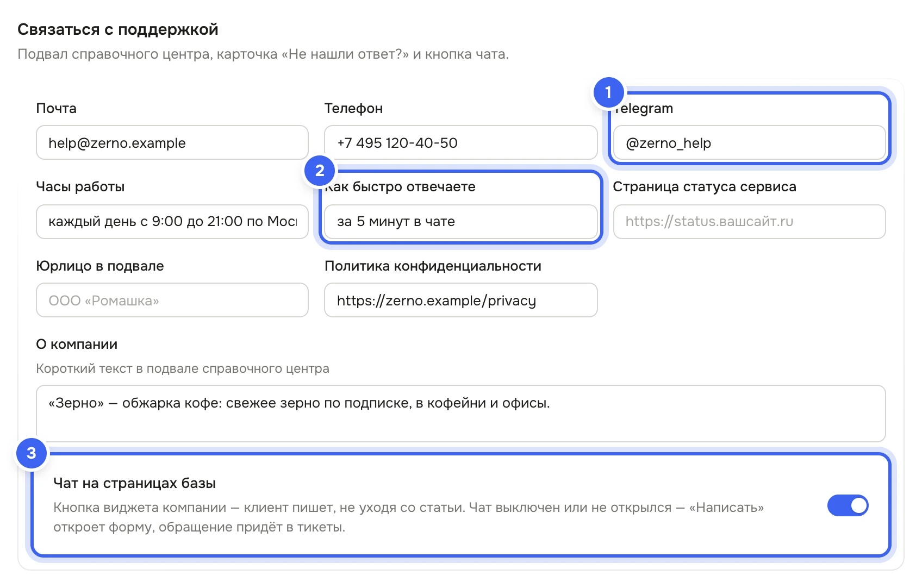The height and width of the screenshot is (588, 922).
Task: Click the Почта field with help@zerno.example
Action: (x=172, y=142)
